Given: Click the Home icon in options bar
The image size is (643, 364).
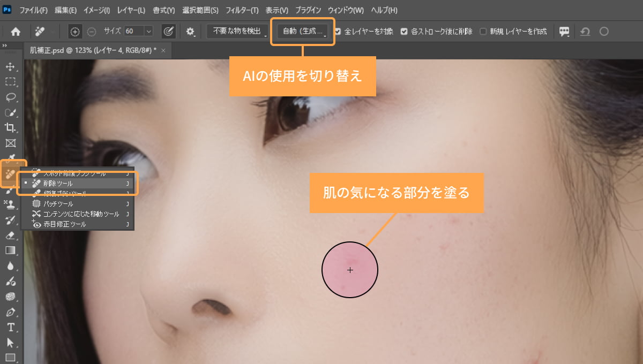Looking at the screenshot, I should point(16,32).
